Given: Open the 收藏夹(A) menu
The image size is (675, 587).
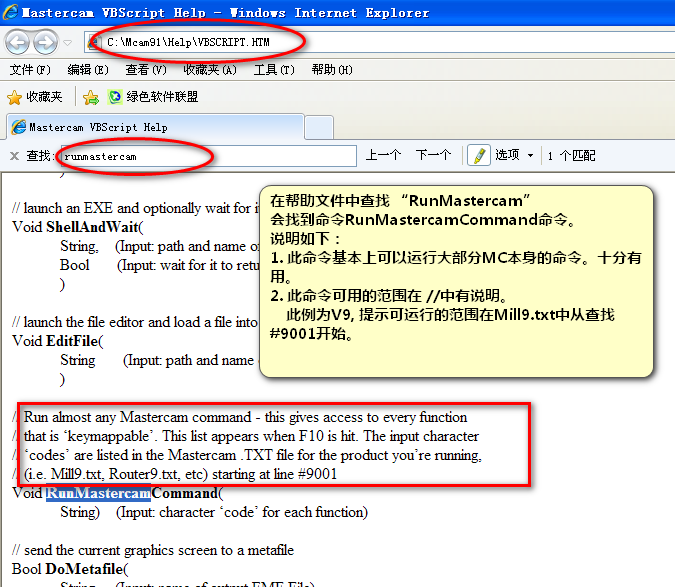Looking at the screenshot, I should pos(210,69).
